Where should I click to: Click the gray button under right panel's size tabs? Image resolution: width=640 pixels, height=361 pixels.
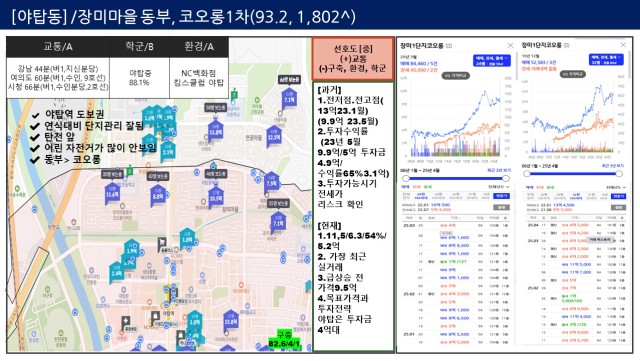(x=618, y=207)
